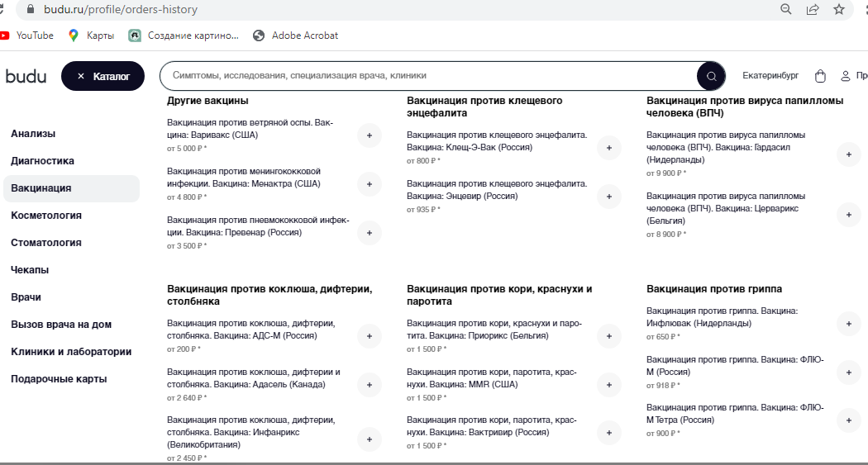Open Менактра meningococcal vaccine link
Viewport: 868px width, 465px height.
click(x=244, y=178)
